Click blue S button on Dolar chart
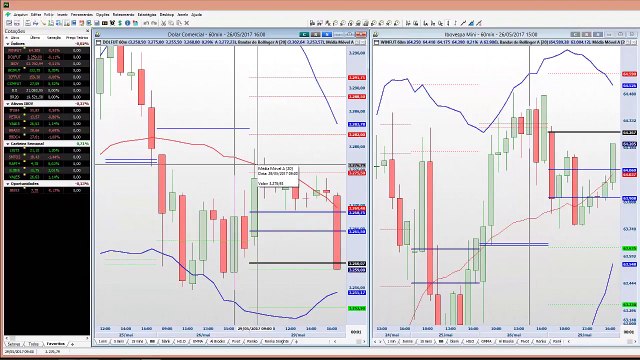The image size is (640, 360). (327, 34)
